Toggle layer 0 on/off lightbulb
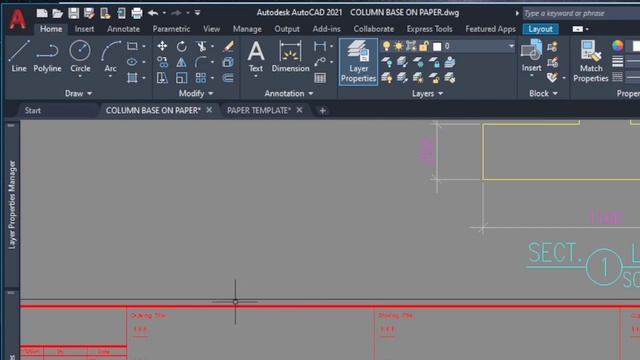The image size is (640, 360). [386, 46]
